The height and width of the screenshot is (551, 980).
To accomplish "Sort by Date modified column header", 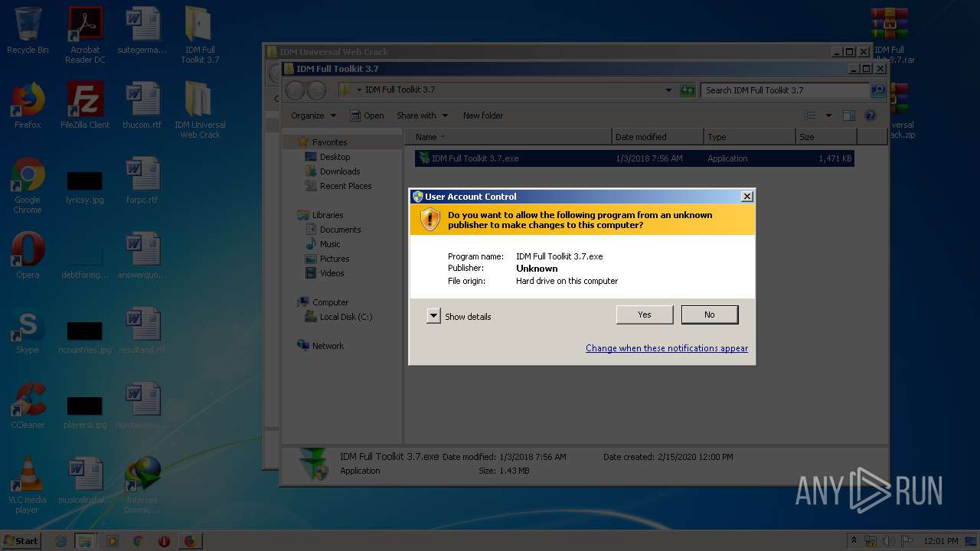I will tap(658, 137).
